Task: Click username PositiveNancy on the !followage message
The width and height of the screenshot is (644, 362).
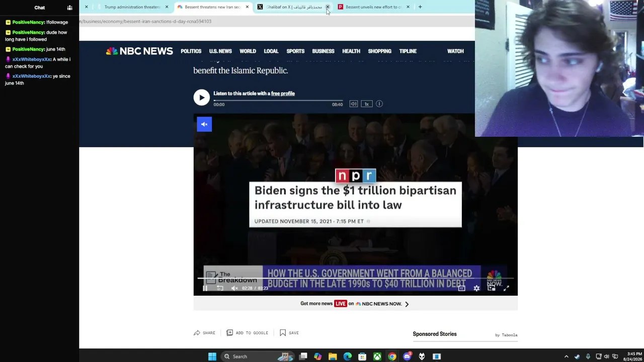Action: coord(29,22)
